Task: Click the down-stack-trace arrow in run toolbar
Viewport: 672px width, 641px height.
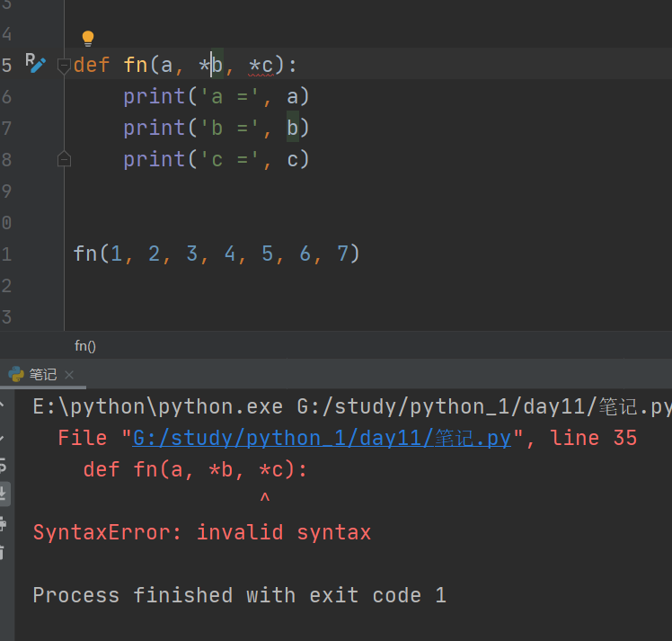Action: pos(2,437)
